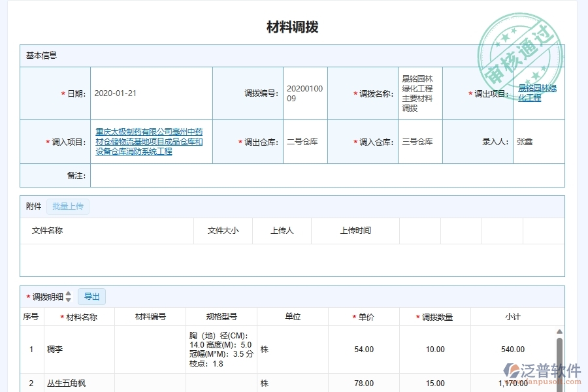Click the 审核通过 approval stamp
The height and width of the screenshot is (392, 588).
tap(519, 48)
